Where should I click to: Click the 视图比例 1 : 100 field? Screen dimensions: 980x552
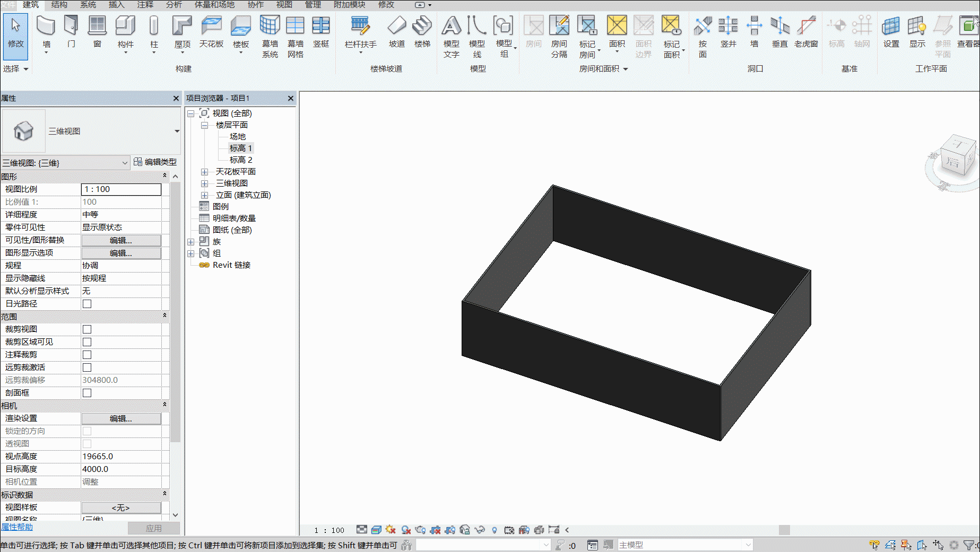(121, 189)
